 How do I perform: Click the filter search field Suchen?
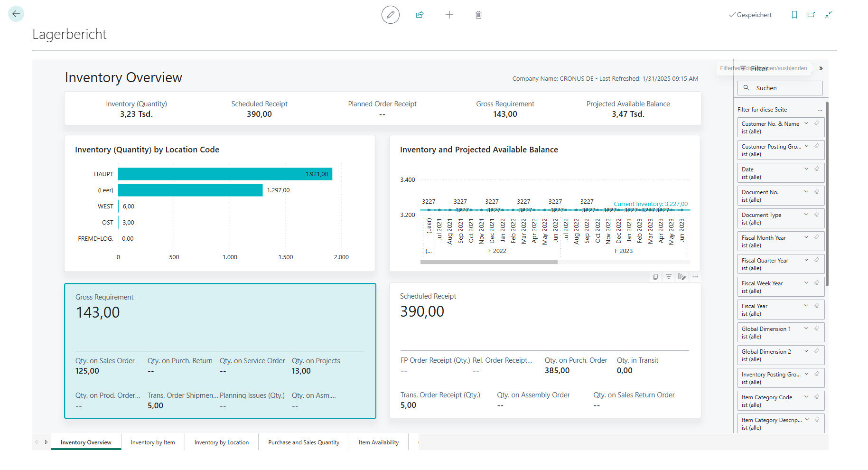point(780,88)
